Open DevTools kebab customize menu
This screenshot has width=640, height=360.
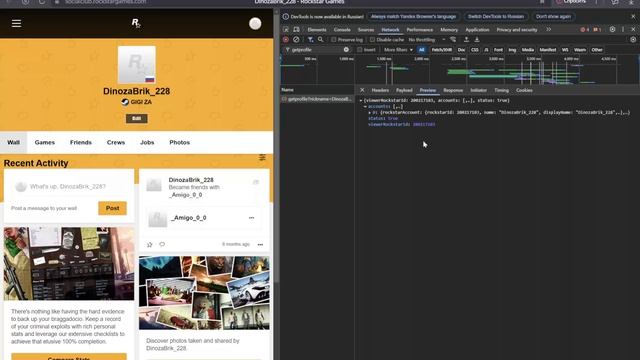pos(623,29)
